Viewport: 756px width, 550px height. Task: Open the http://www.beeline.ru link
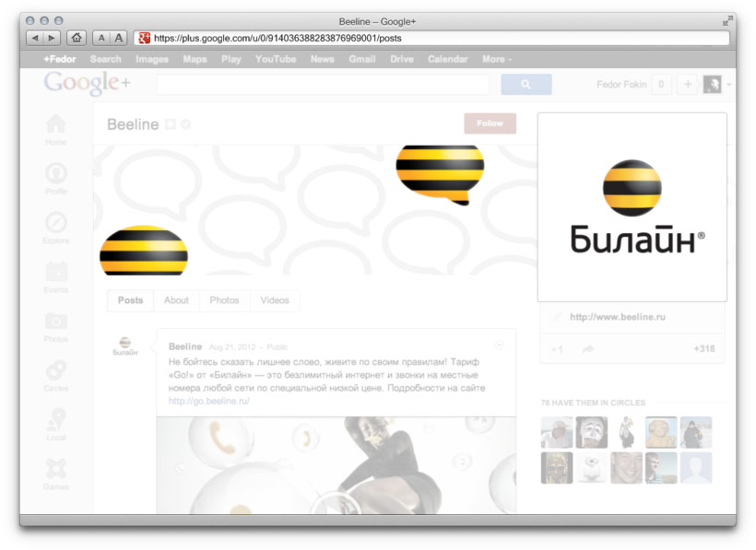click(617, 317)
